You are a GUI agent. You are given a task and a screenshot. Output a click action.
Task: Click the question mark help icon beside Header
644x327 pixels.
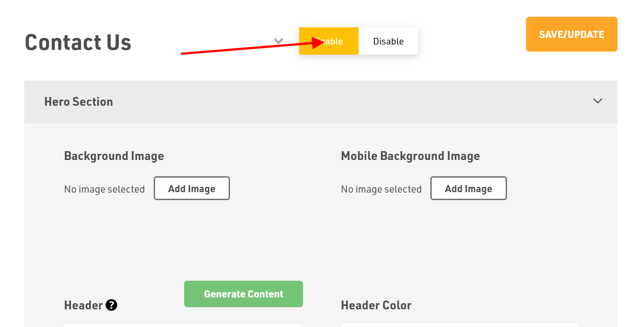pos(111,305)
